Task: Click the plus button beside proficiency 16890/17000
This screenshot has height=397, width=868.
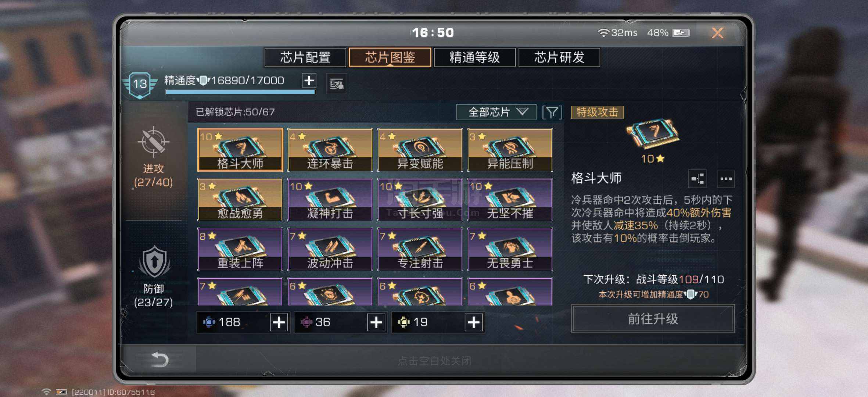Action: click(309, 81)
